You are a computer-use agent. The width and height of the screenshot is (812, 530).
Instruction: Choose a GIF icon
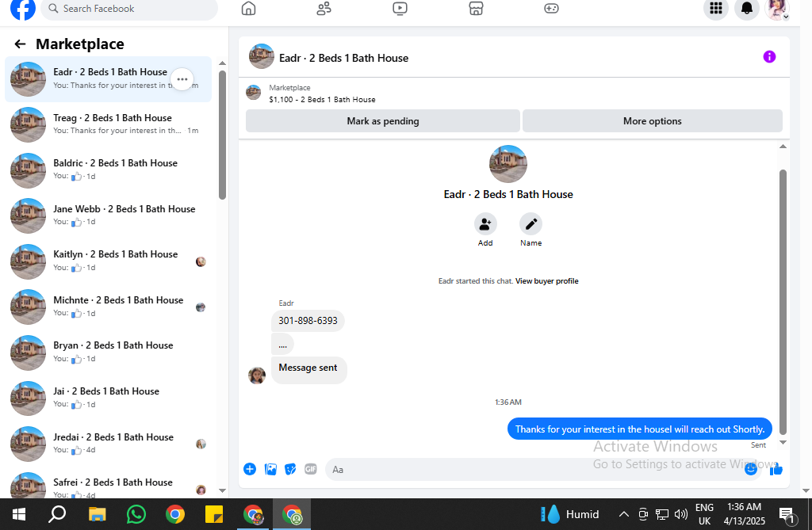pyautogui.click(x=311, y=470)
